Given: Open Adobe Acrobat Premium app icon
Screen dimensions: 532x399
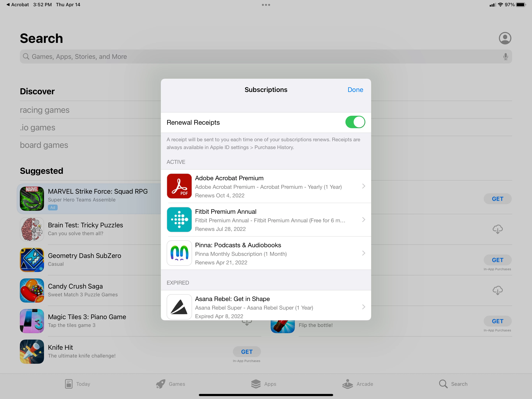Looking at the screenshot, I should [179, 186].
